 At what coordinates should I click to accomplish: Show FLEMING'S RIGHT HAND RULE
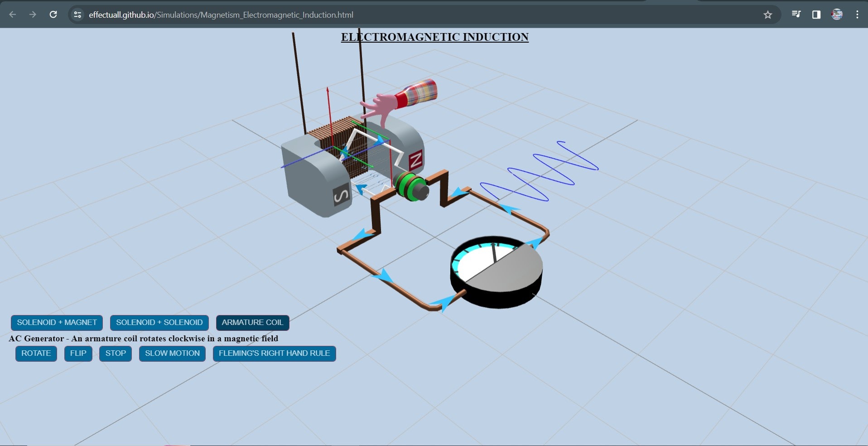tap(274, 354)
